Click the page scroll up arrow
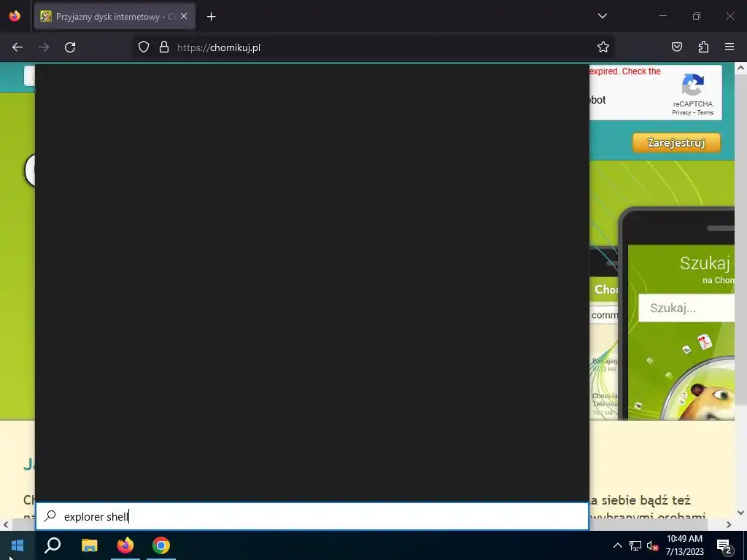The height and width of the screenshot is (560, 747). coord(740,68)
